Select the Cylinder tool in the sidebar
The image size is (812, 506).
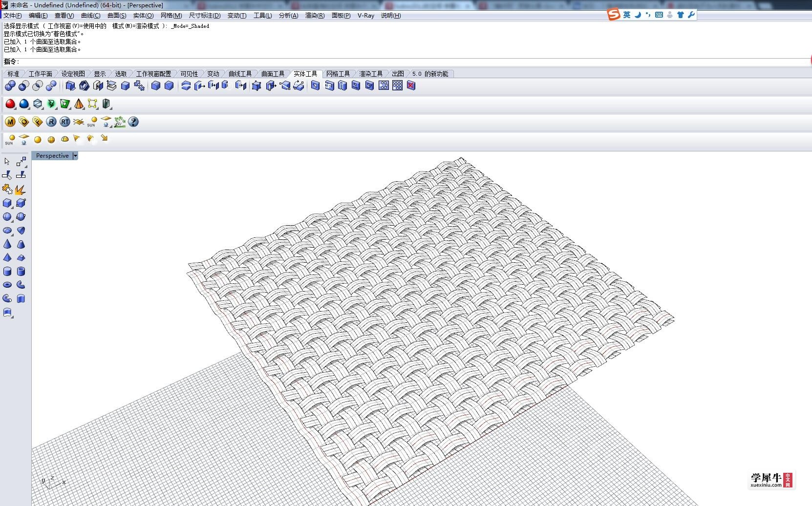coord(7,272)
